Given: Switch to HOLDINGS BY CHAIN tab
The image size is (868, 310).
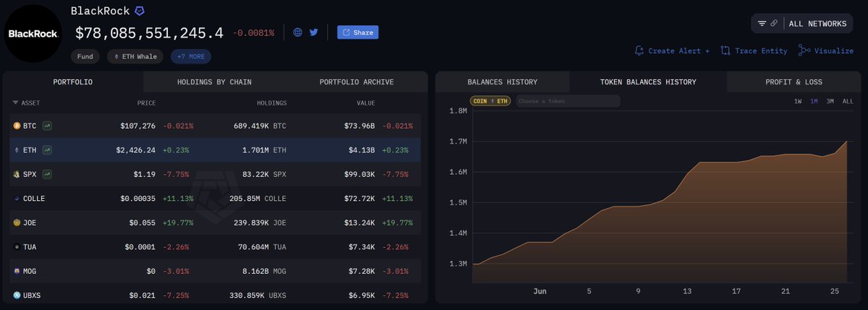Looking at the screenshot, I should click(x=214, y=82).
